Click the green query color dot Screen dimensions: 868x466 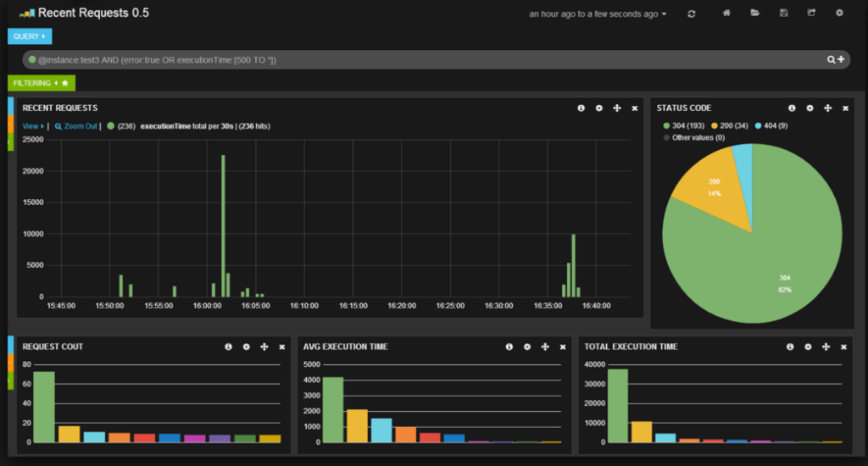(32, 59)
